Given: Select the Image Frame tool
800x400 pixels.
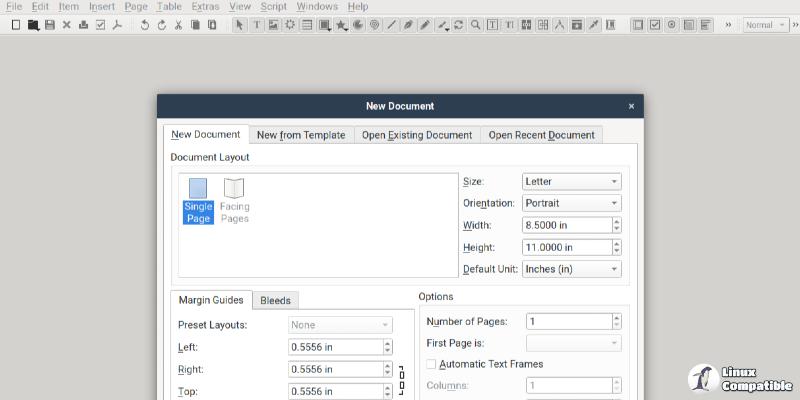Looking at the screenshot, I should pyautogui.click(x=273, y=25).
